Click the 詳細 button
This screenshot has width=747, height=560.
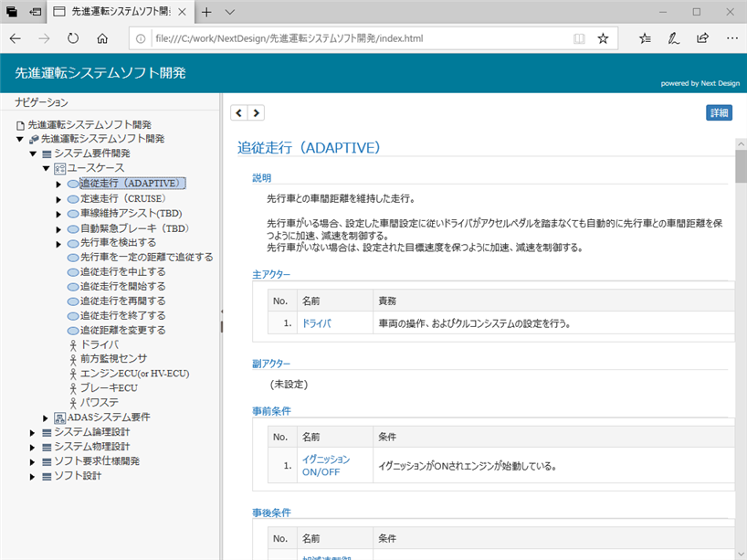point(718,111)
